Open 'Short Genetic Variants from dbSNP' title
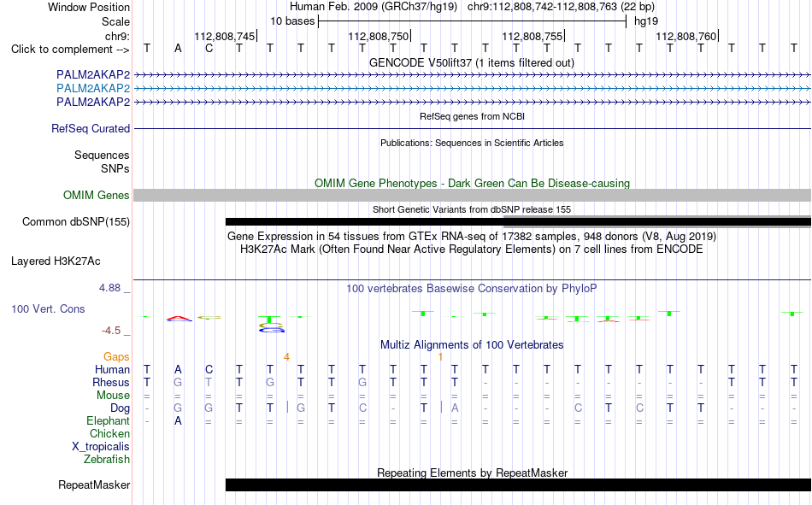The width and height of the screenshot is (812, 505). pyautogui.click(x=472, y=209)
